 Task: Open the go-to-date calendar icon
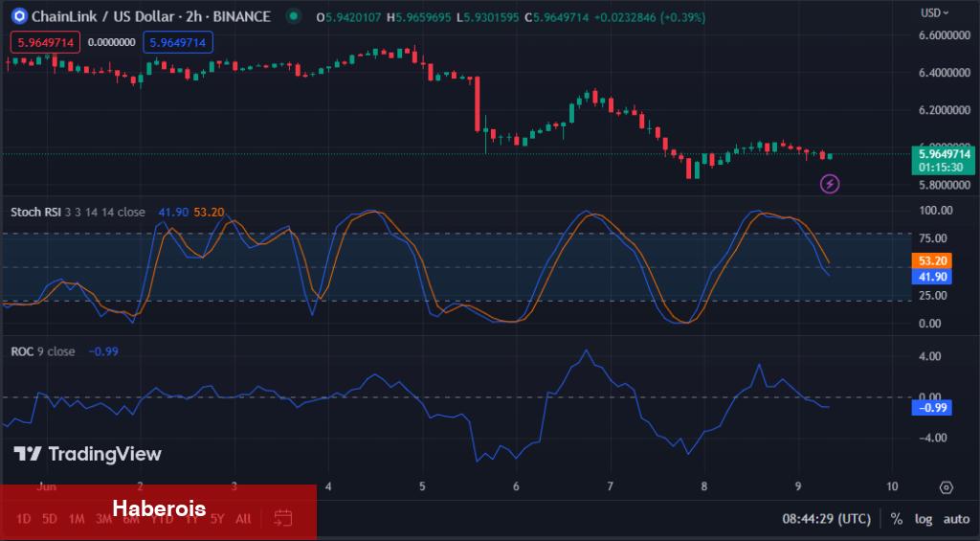[x=283, y=518]
